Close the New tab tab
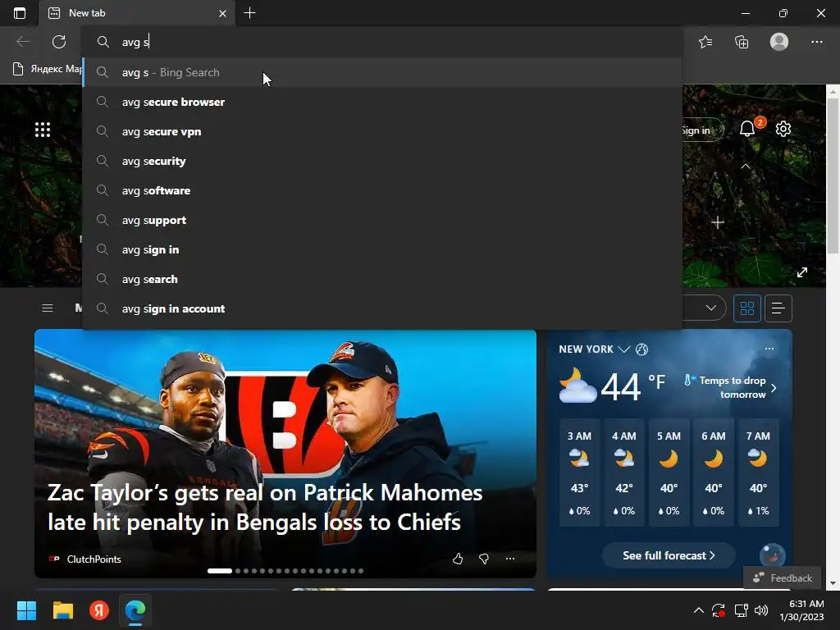Viewport: 840px width, 630px height. pyautogui.click(x=222, y=13)
